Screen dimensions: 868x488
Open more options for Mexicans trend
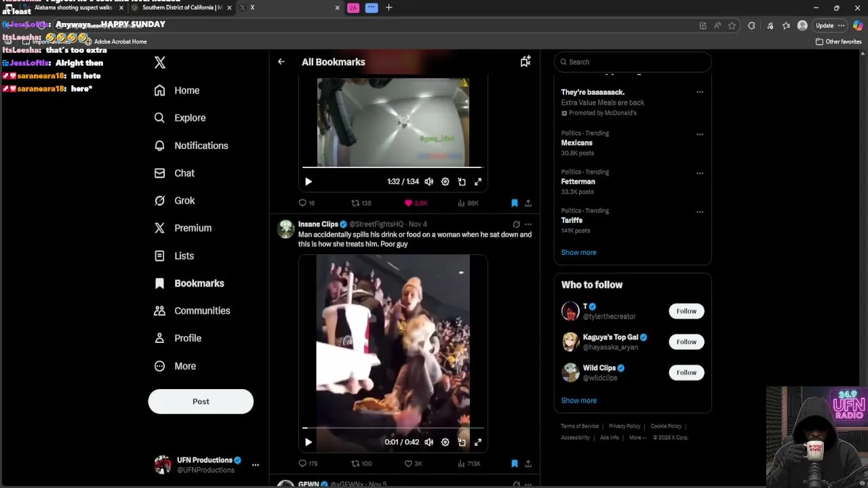coord(699,134)
